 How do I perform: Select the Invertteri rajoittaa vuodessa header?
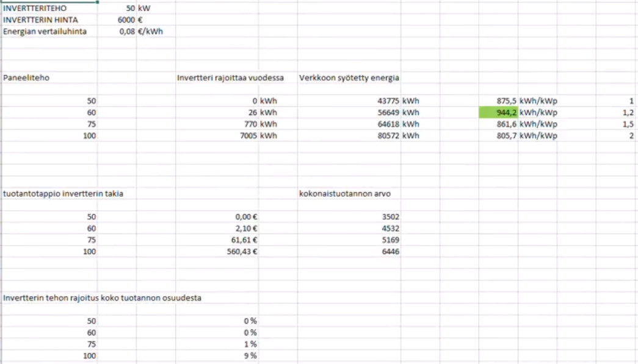(230, 77)
